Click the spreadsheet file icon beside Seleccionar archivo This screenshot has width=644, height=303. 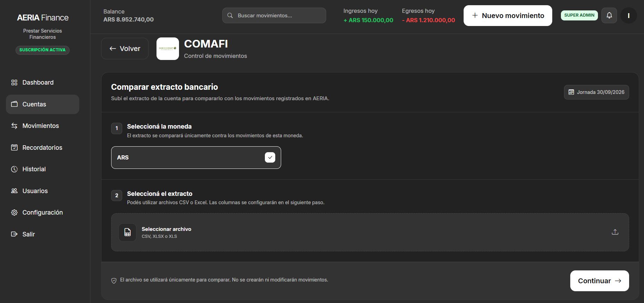coord(127,232)
